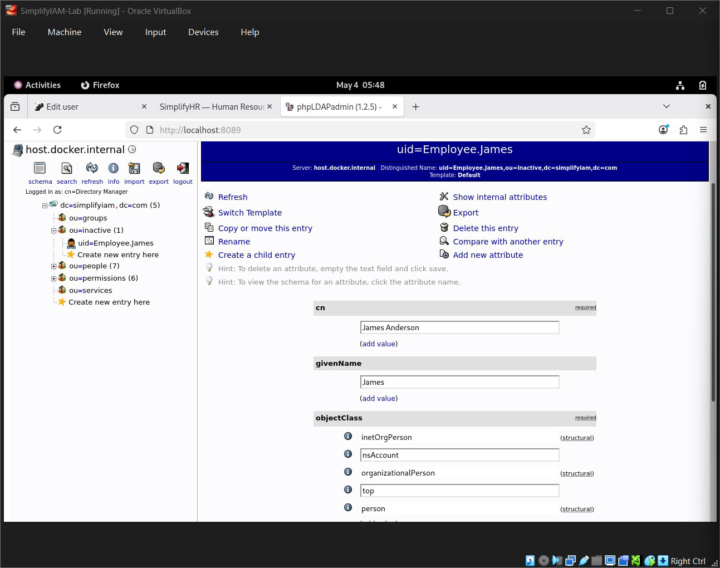Screen dimensions: 720x568
Task: Click the Copy or move this entry link
Action: coord(265,228)
